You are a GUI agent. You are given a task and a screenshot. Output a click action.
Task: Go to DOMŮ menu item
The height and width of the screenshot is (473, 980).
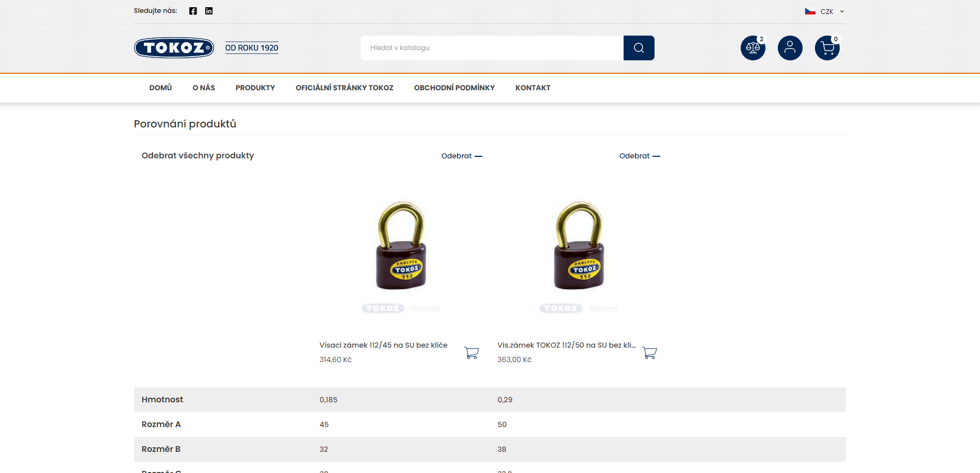[x=160, y=88]
